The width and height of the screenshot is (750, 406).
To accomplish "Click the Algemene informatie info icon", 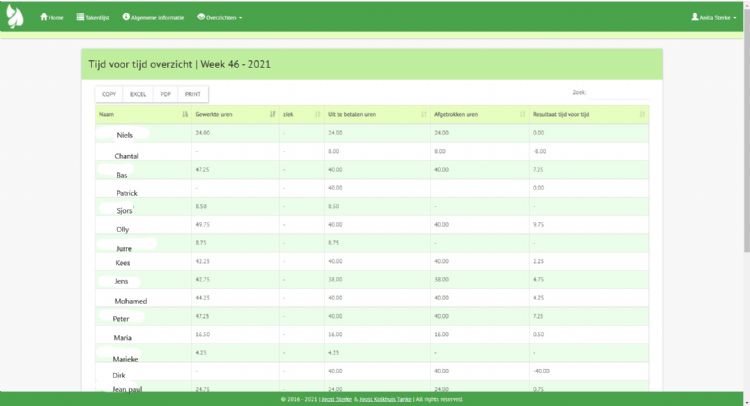I will tap(126, 17).
